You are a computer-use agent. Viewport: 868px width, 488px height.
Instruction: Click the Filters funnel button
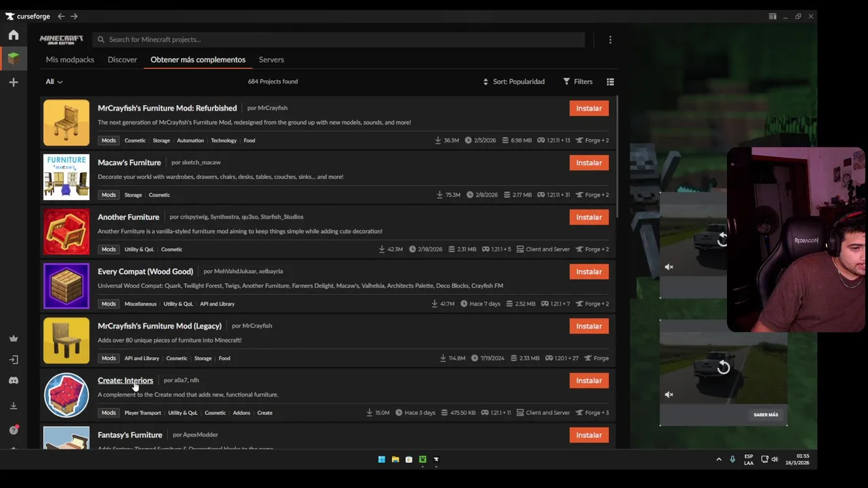(578, 81)
